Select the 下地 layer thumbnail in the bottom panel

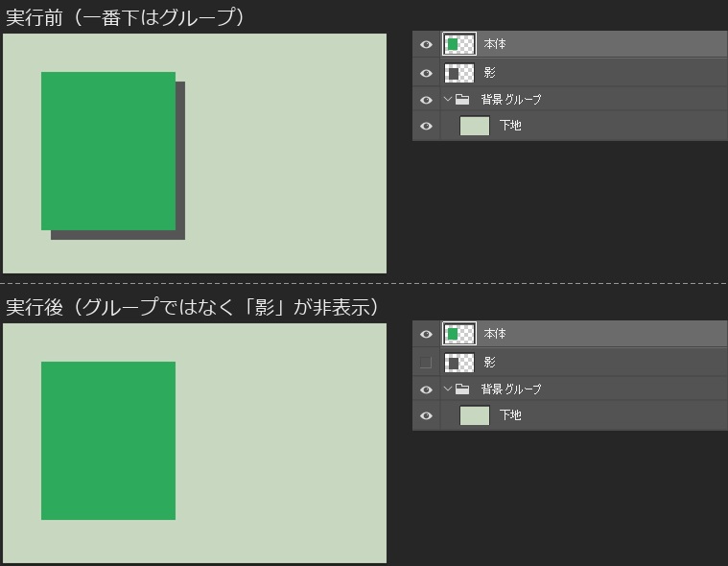click(475, 415)
